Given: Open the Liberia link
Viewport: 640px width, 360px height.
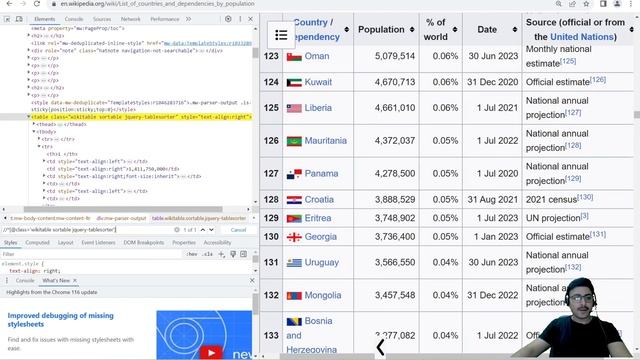Looking at the screenshot, I should click(318, 108).
